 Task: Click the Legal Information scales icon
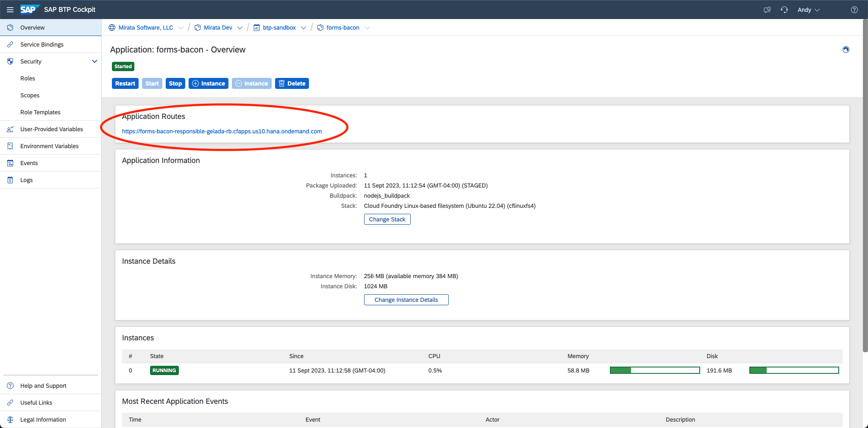pyautogui.click(x=10, y=420)
